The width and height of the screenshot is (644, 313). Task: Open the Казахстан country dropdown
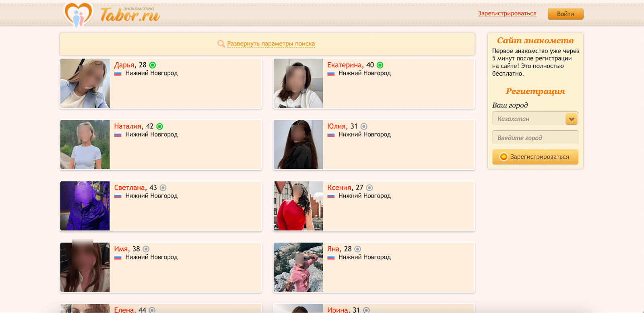pyautogui.click(x=528, y=119)
